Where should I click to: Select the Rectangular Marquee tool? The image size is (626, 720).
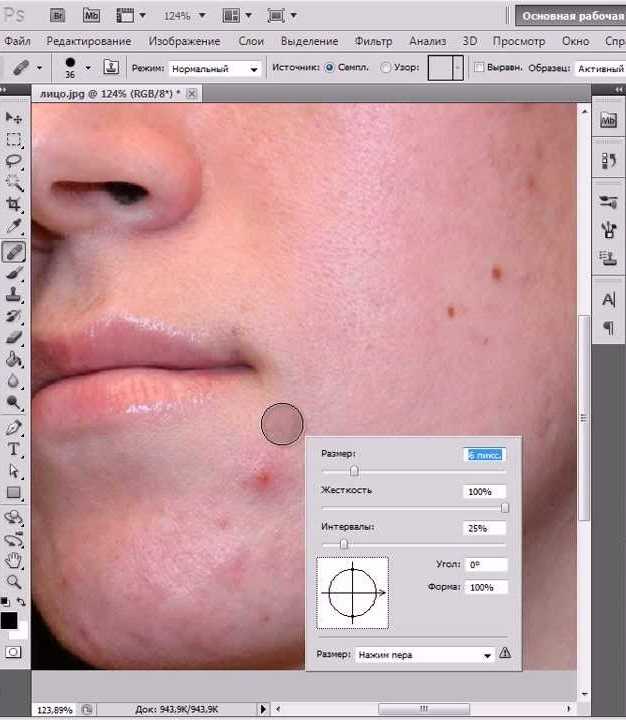click(14, 139)
